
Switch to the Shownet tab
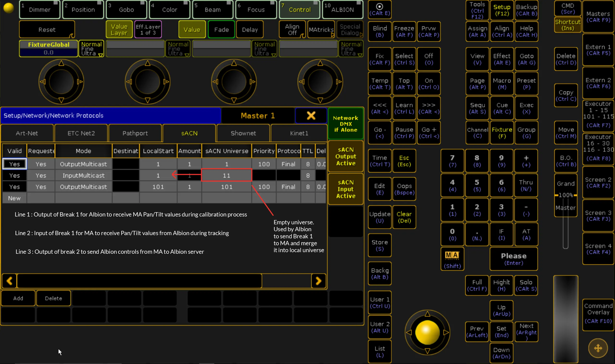point(243,133)
